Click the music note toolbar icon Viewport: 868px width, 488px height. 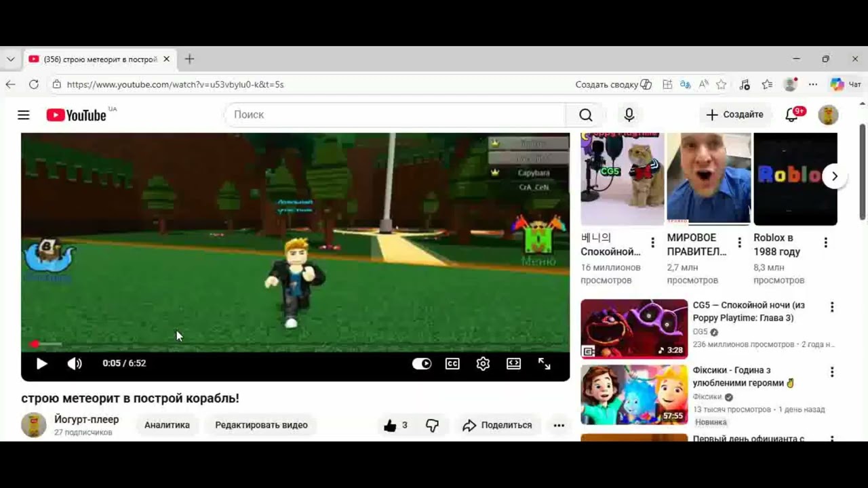pos(745,85)
